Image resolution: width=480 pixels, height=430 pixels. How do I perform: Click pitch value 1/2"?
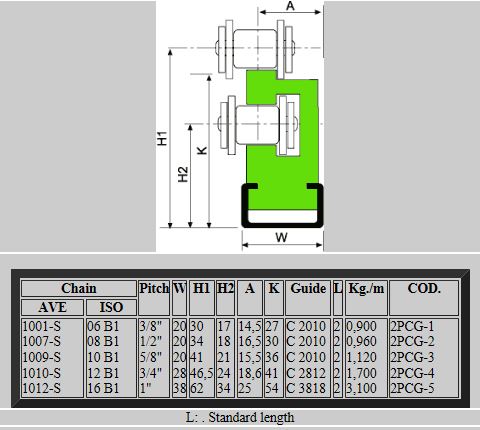click(x=151, y=342)
